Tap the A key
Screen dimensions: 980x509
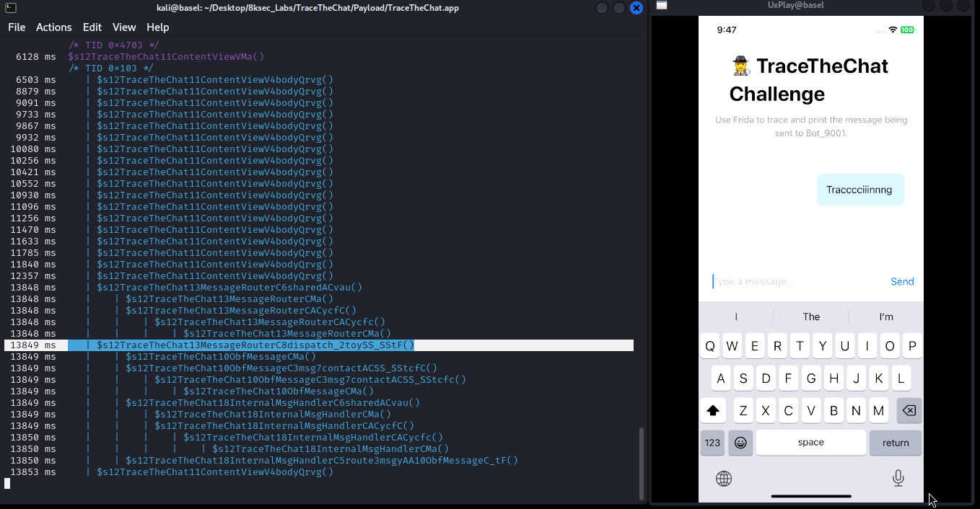click(721, 379)
